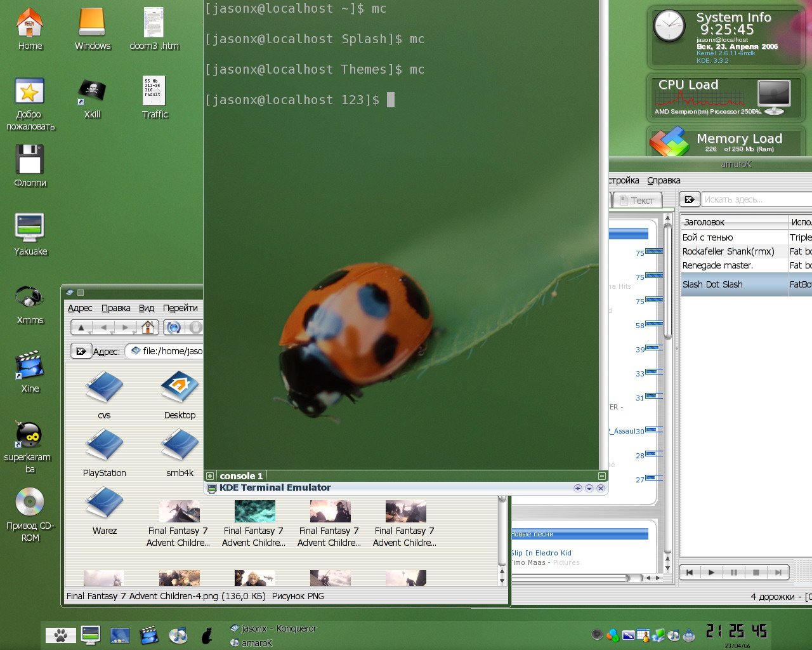
Task: Switch to jasonx - Konqueror taskbar entry
Action: coord(273,628)
